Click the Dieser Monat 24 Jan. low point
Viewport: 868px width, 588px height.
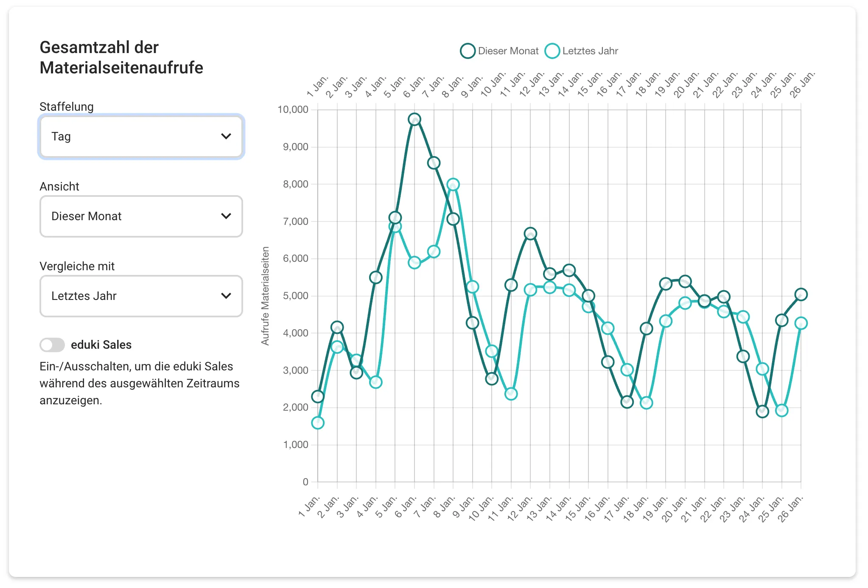click(x=762, y=412)
